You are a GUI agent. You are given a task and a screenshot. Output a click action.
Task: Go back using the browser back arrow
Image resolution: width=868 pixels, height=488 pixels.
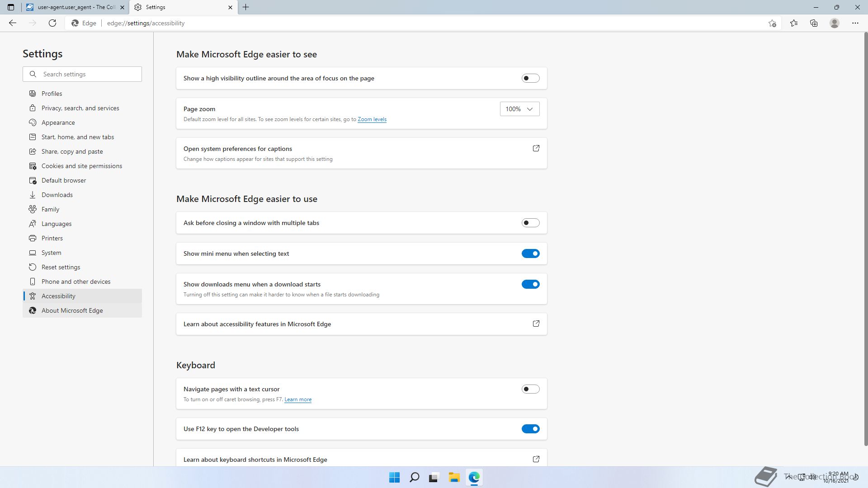[13, 23]
